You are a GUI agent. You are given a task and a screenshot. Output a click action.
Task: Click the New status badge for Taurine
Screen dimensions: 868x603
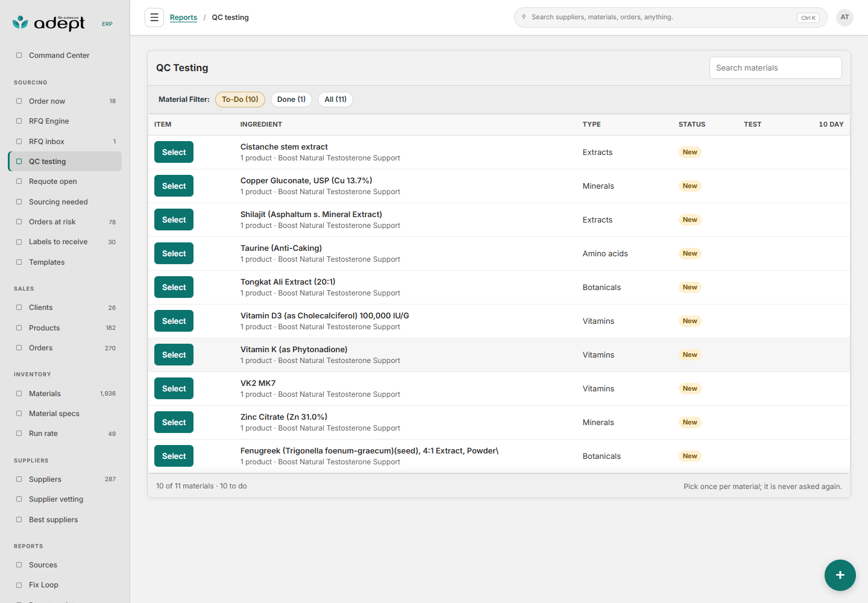point(690,254)
